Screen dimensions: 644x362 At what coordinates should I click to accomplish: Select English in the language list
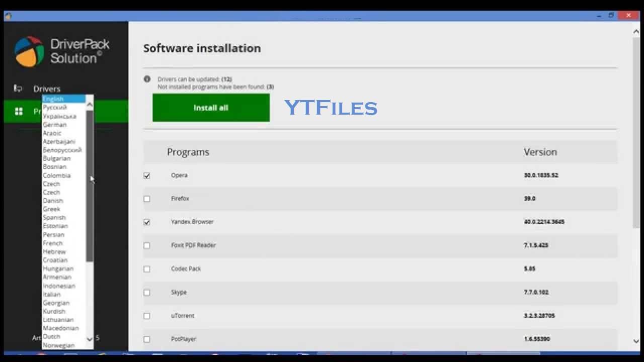tap(64, 99)
